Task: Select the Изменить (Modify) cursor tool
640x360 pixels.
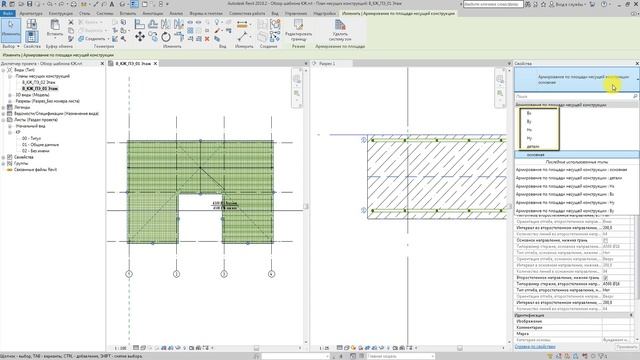Action: coord(11,30)
